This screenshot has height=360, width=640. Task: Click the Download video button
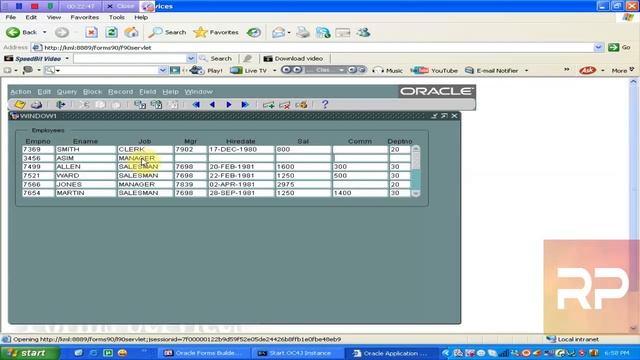pyautogui.click(x=293, y=59)
